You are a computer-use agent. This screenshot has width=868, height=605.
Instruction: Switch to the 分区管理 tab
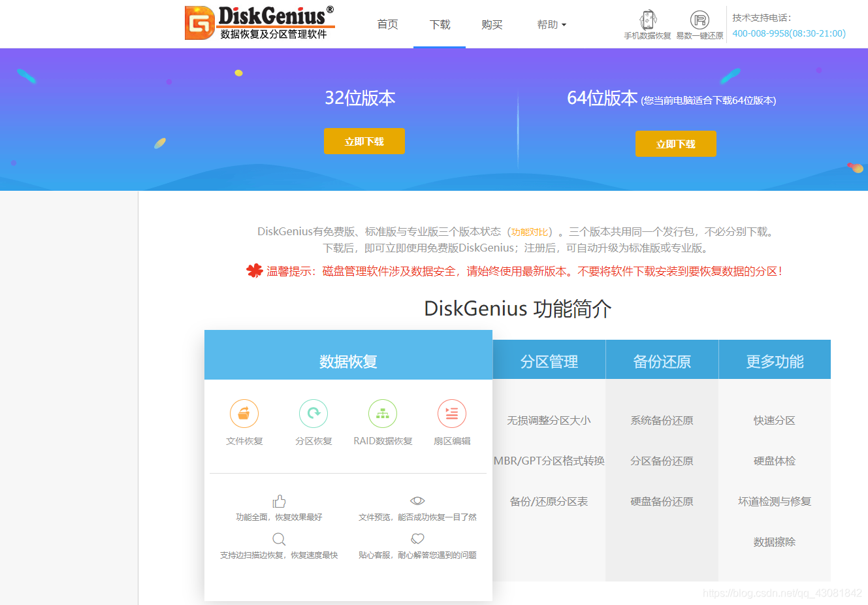[x=549, y=359]
